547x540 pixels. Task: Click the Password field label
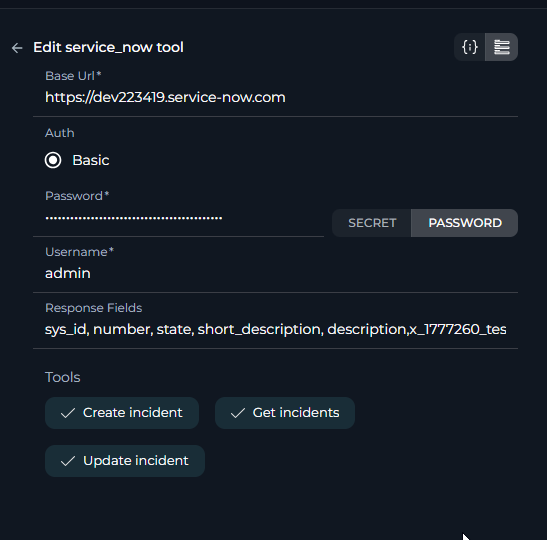pos(77,196)
